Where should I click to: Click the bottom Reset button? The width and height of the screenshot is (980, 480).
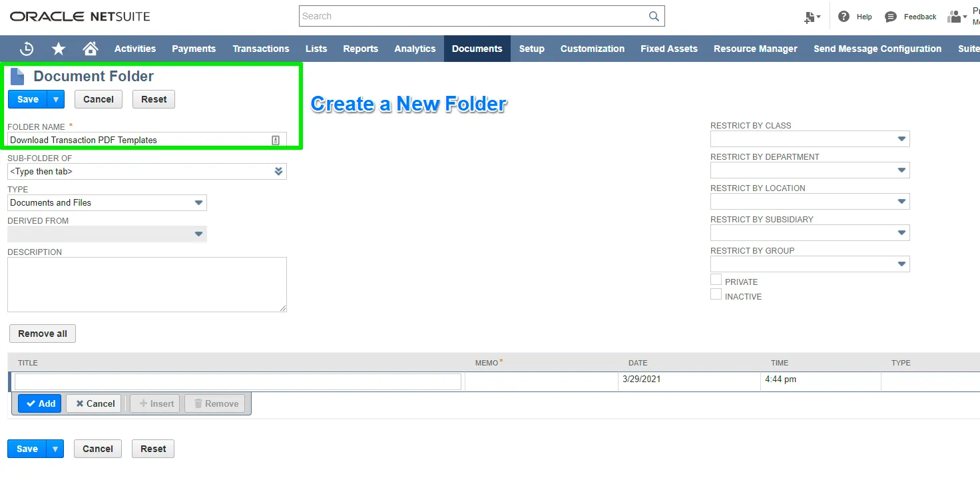click(x=153, y=449)
